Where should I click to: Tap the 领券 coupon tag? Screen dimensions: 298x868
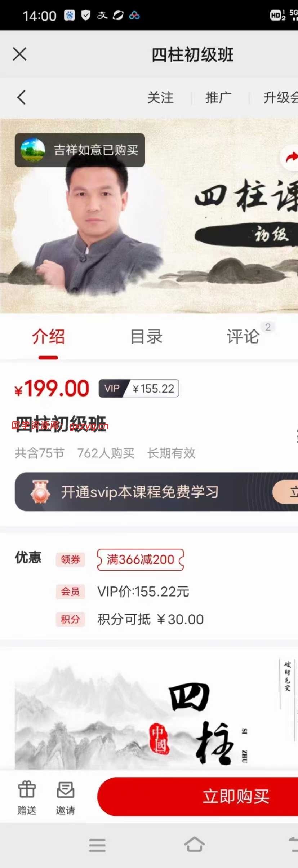click(x=70, y=559)
